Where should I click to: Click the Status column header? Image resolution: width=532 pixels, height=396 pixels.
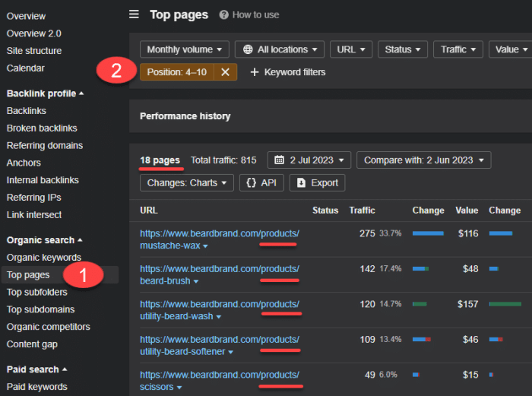[325, 211]
